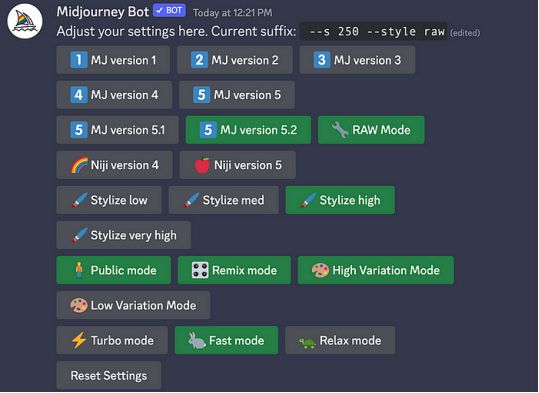Enable Stylize very high
This screenshot has height=393, width=539.
click(124, 235)
